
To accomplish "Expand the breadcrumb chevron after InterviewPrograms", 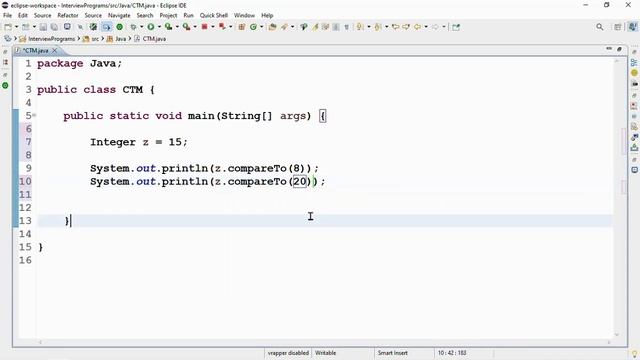I will (x=79, y=39).
